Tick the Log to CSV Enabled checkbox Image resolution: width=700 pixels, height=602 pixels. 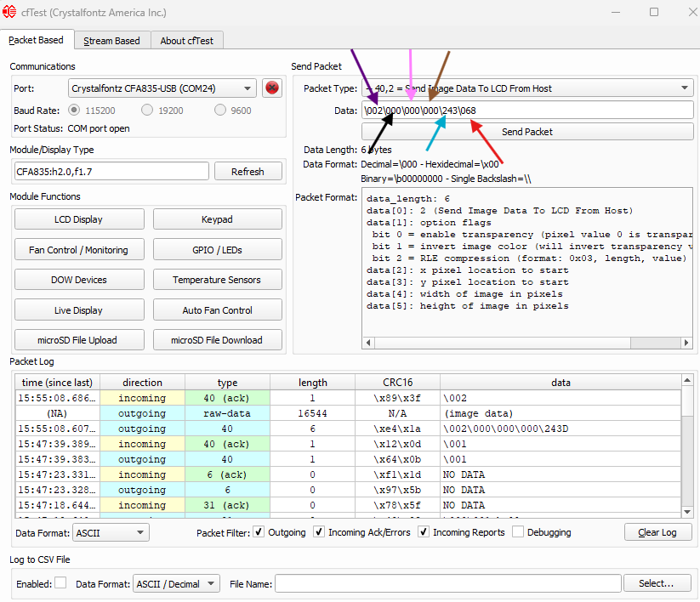pos(60,583)
